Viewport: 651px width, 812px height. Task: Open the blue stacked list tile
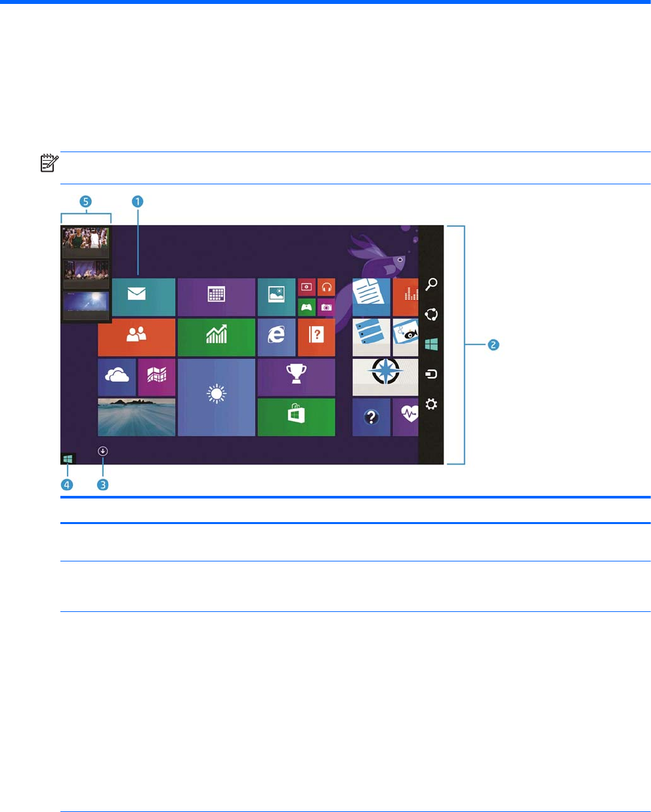click(371, 337)
